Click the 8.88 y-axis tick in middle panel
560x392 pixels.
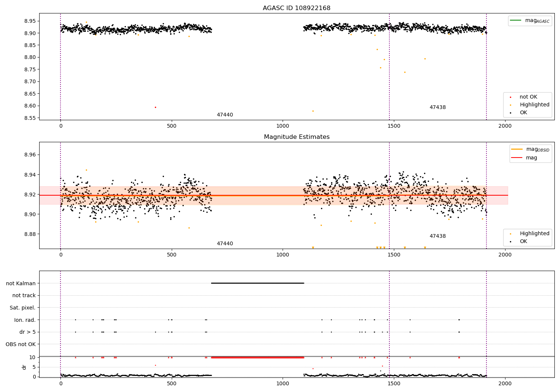tap(30, 234)
